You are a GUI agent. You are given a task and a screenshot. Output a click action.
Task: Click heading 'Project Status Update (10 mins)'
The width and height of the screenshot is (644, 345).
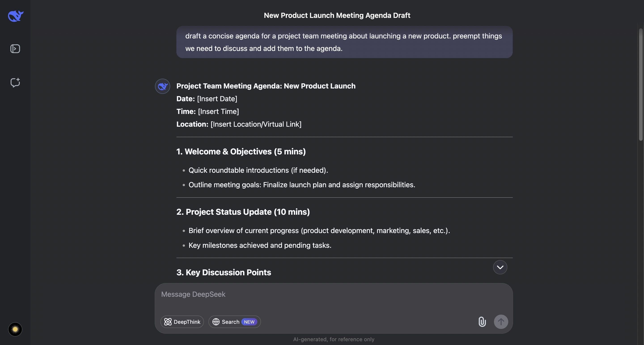pos(243,212)
